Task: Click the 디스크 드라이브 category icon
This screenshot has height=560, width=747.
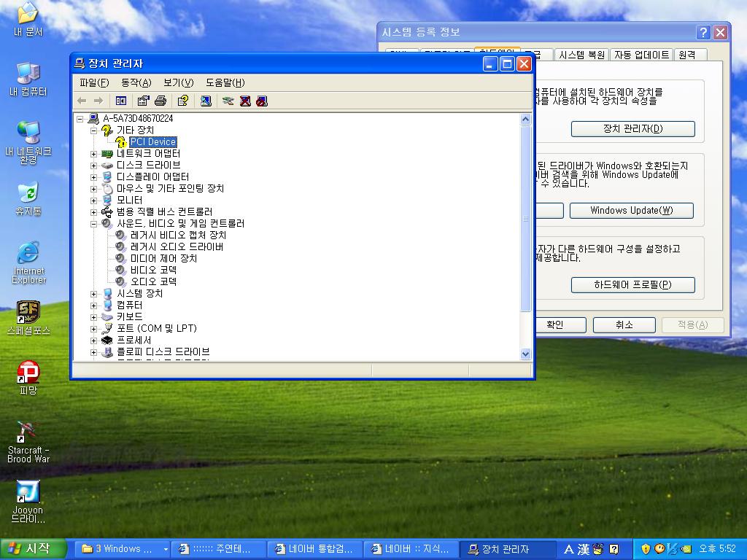Action: (107, 166)
